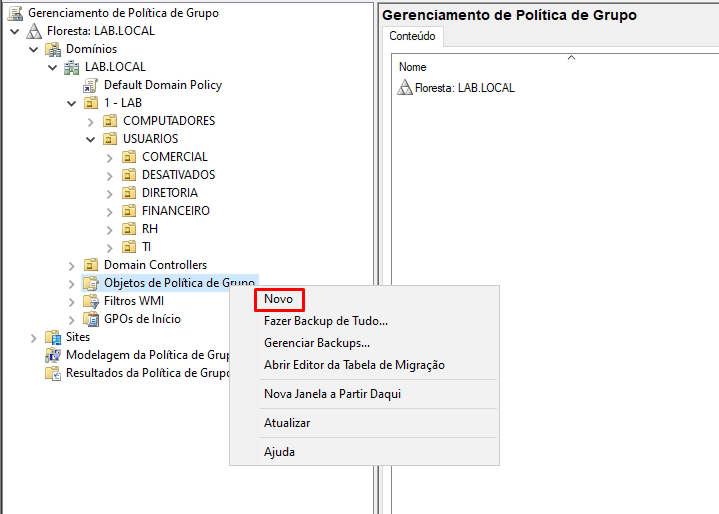Image resolution: width=719 pixels, height=514 pixels.
Task: Click the 1 - LAB organizational unit icon
Action: 91,103
